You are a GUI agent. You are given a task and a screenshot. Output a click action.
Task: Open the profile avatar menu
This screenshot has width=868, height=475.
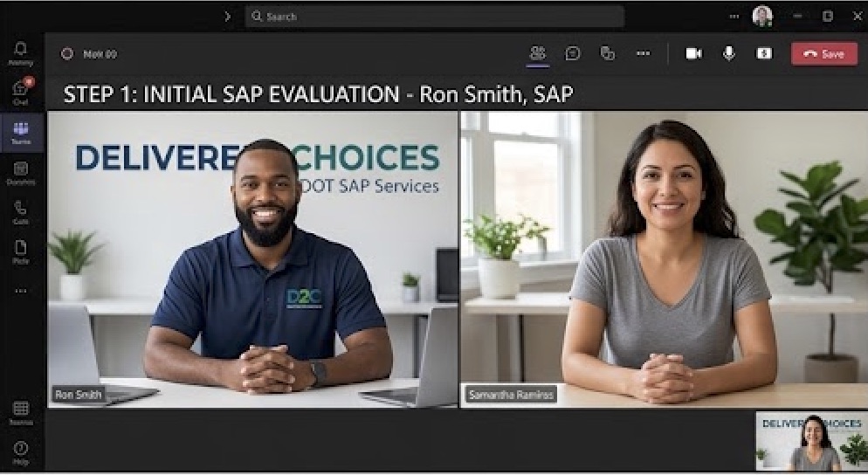tap(762, 16)
